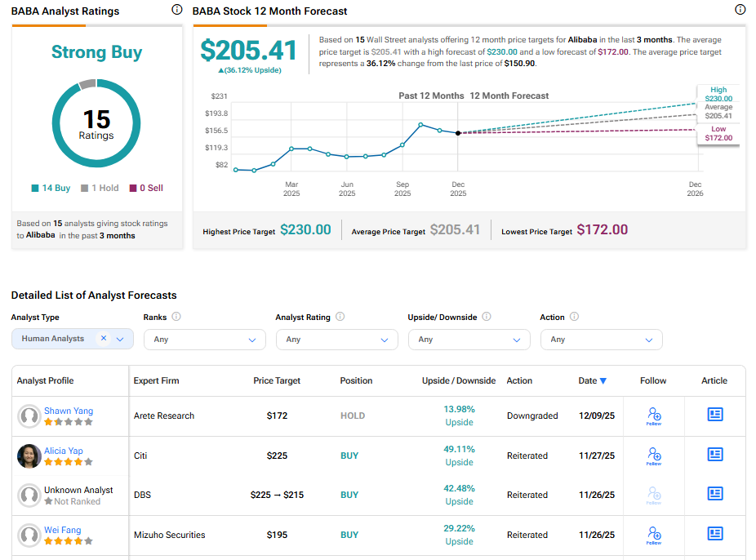This screenshot has height=560, width=756.
Task: Click Alicia Yap's profile photo
Action: pos(29,456)
